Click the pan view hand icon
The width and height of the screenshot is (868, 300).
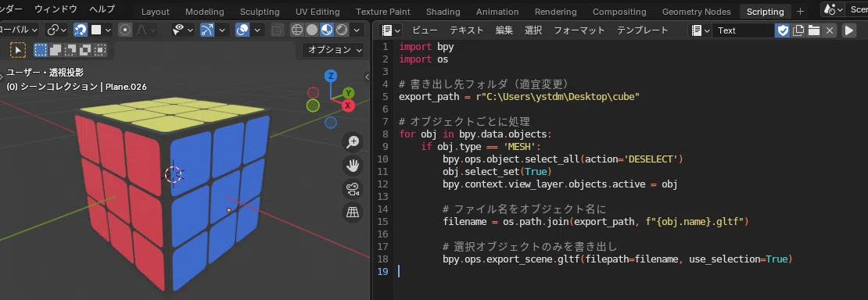pyautogui.click(x=353, y=166)
